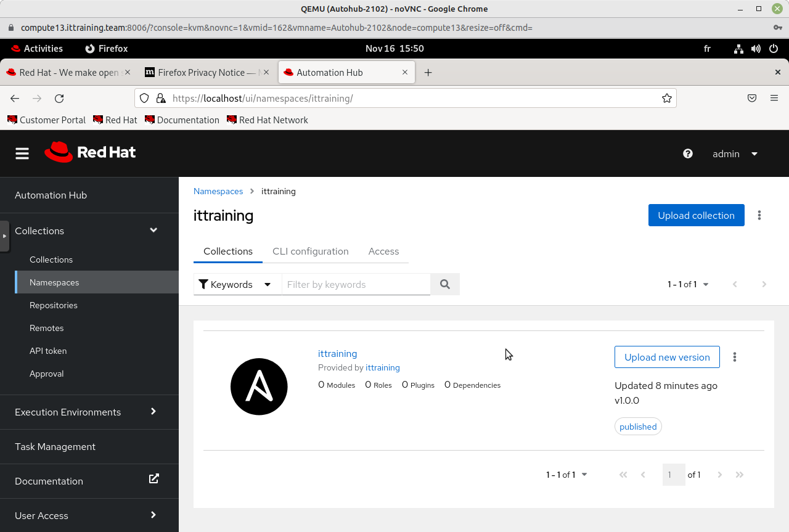Click Firefox back arrow
The image size is (789, 532).
[15, 99]
